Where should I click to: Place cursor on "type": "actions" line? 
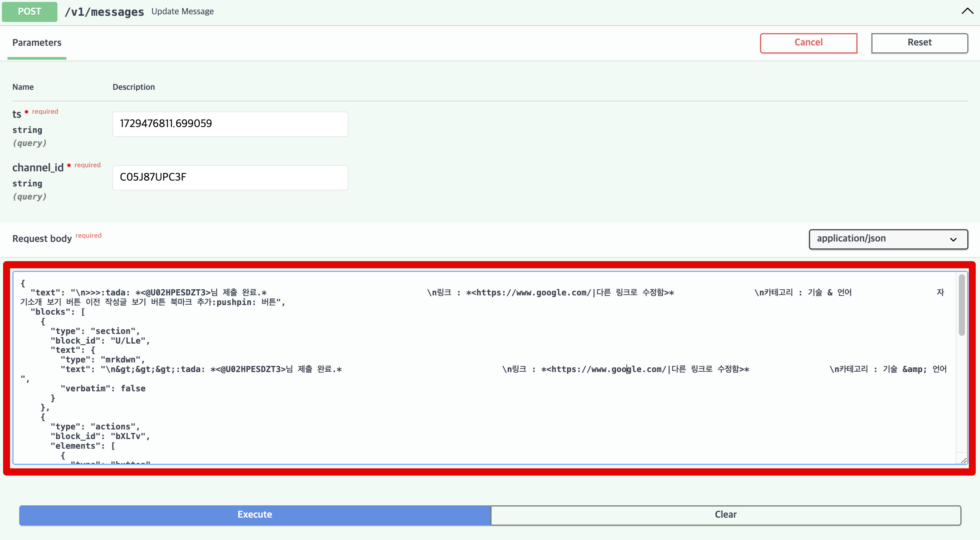pos(95,427)
